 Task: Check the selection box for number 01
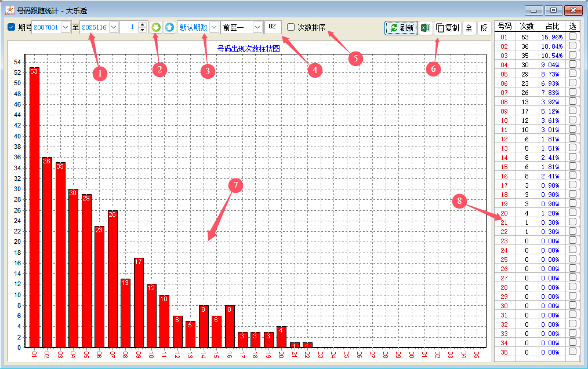coord(572,37)
